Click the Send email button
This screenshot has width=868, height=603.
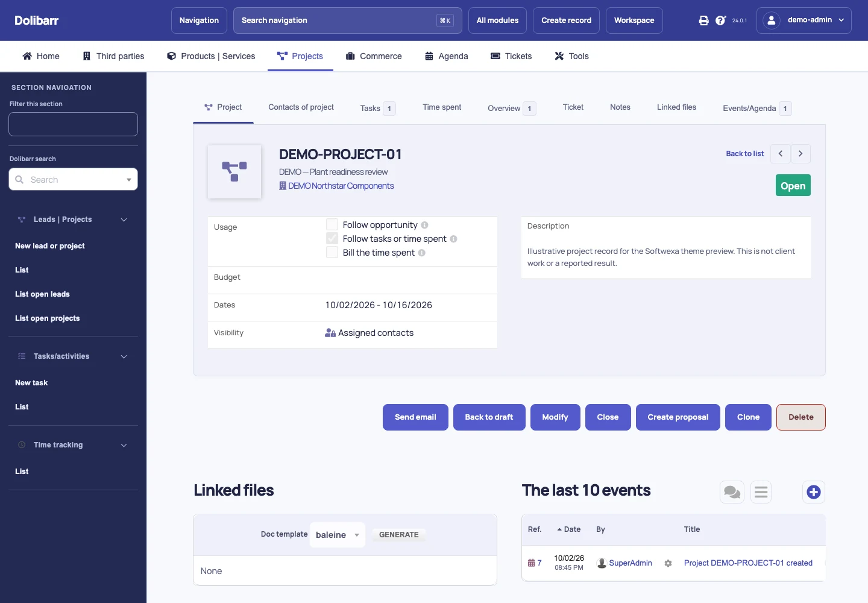click(415, 417)
